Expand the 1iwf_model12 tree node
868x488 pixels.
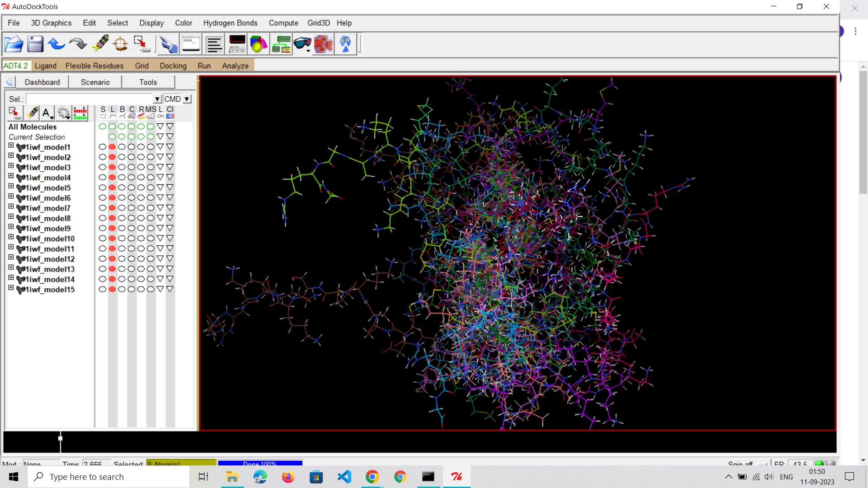(11, 257)
